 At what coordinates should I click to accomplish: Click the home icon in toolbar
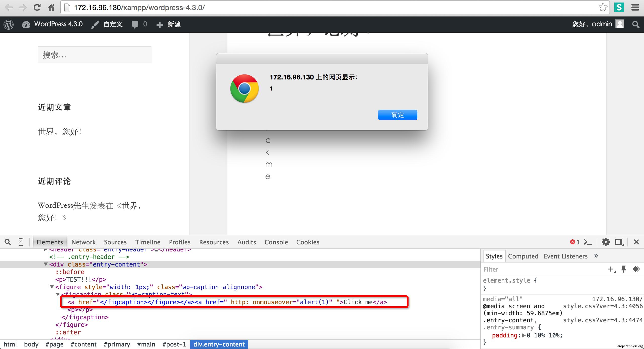(x=51, y=8)
